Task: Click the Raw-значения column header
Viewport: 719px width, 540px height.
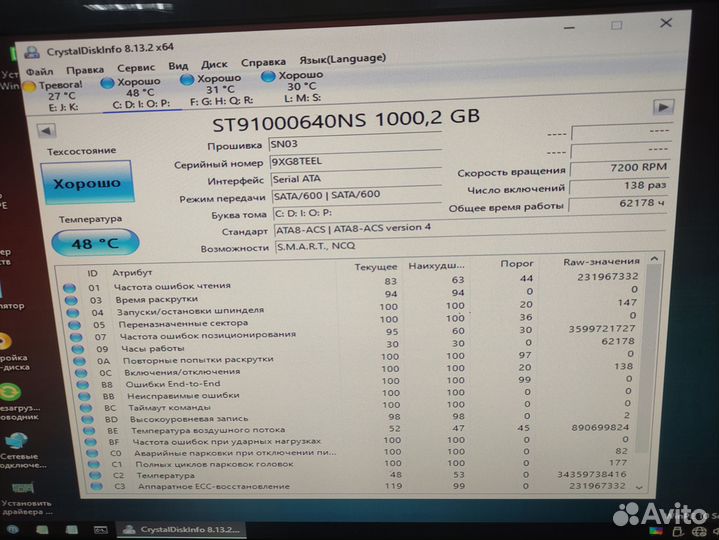Action: click(x=601, y=262)
